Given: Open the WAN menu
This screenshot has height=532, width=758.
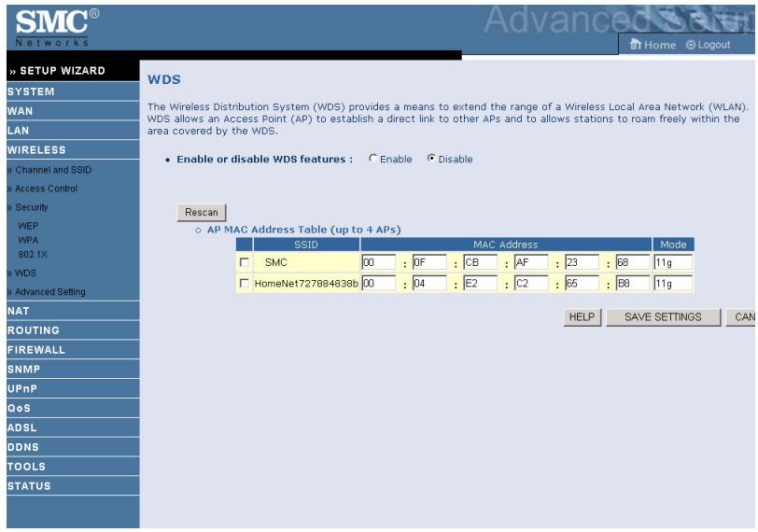Looking at the screenshot, I should [73, 111].
